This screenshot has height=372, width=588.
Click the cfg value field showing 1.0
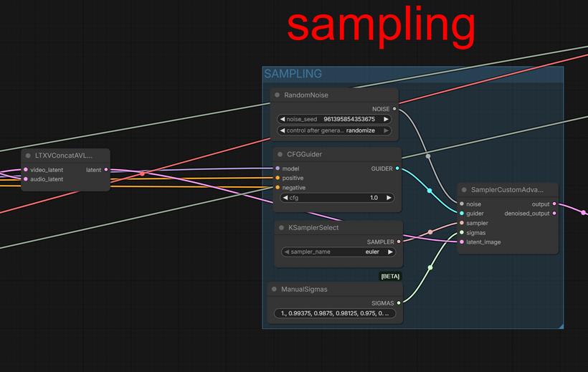pyautogui.click(x=338, y=198)
